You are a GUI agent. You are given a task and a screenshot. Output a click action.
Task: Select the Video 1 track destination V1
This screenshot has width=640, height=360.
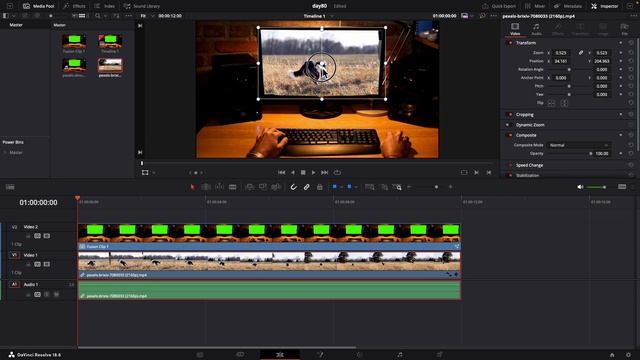click(x=14, y=255)
